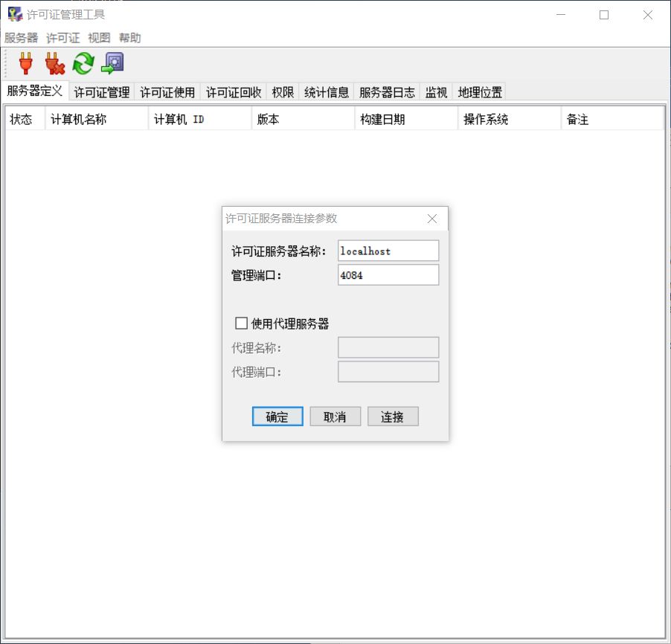Maximize the 许可证管理工具 window
671x644 pixels.
pyautogui.click(x=604, y=15)
